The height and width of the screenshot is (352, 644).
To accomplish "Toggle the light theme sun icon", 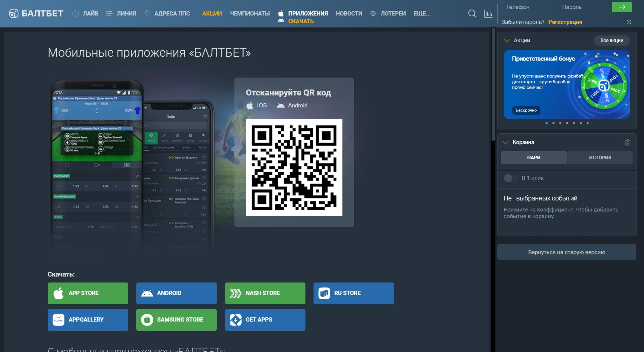I will (629, 22).
